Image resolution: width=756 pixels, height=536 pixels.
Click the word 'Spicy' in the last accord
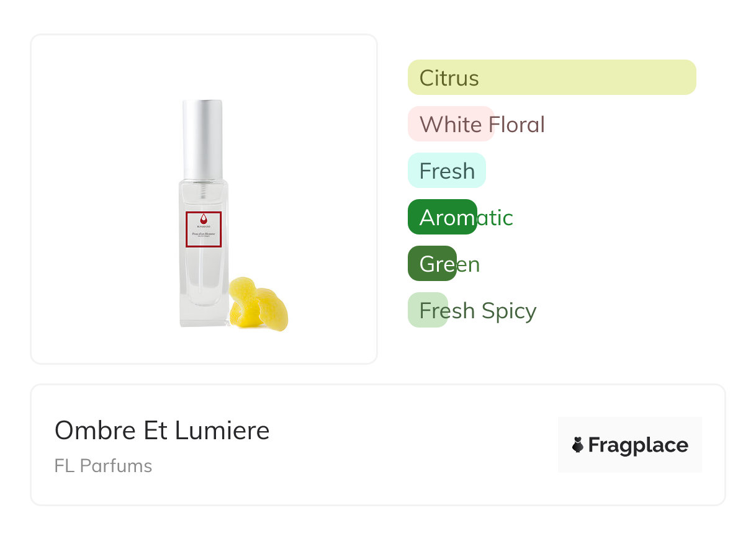[x=511, y=310]
